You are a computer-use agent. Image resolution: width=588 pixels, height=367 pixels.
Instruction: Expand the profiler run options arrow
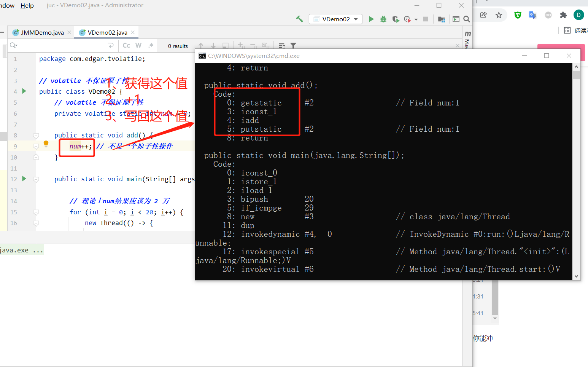416,19
